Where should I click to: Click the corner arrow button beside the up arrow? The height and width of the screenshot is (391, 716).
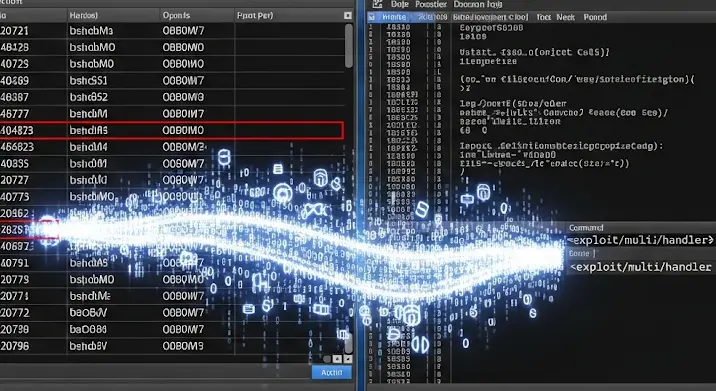348,359
